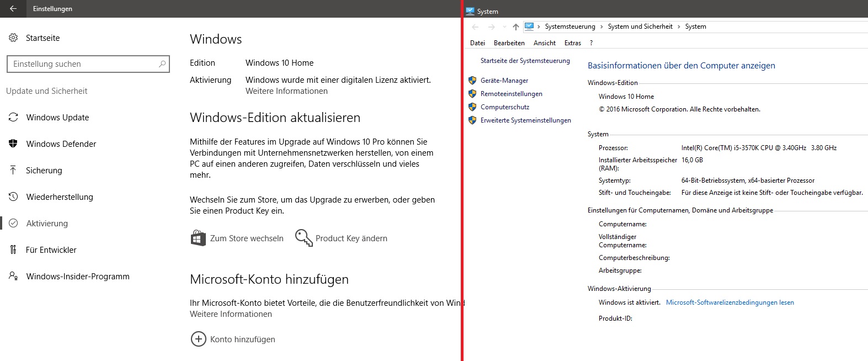Click the key icon for Product Key
This screenshot has height=361, width=868.
point(303,238)
